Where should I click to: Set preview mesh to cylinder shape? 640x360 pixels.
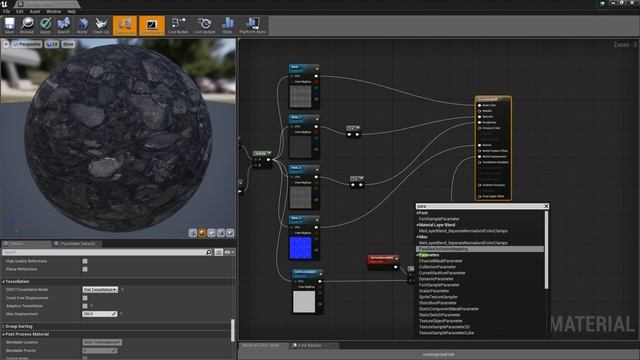(x=193, y=233)
